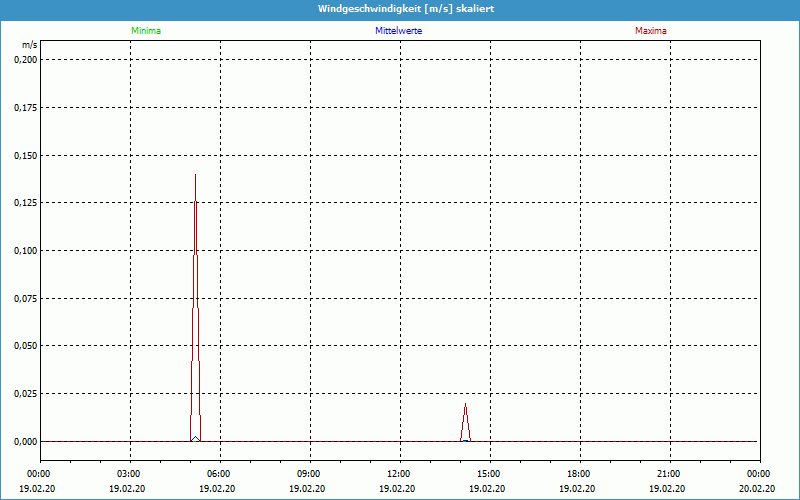Click the 03:00 time axis label
Image resolution: width=800 pixels, height=500 pixels.
click(129, 474)
